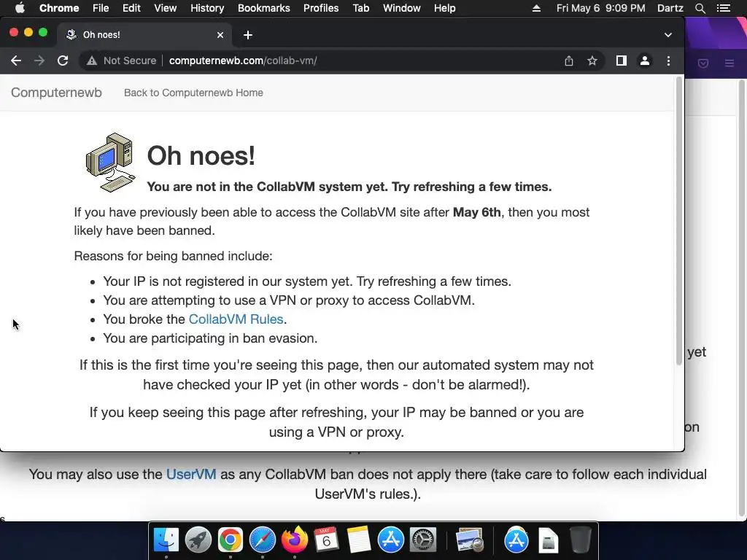This screenshot has width=747, height=560.
Task: Open the File menu
Action: tap(101, 8)
